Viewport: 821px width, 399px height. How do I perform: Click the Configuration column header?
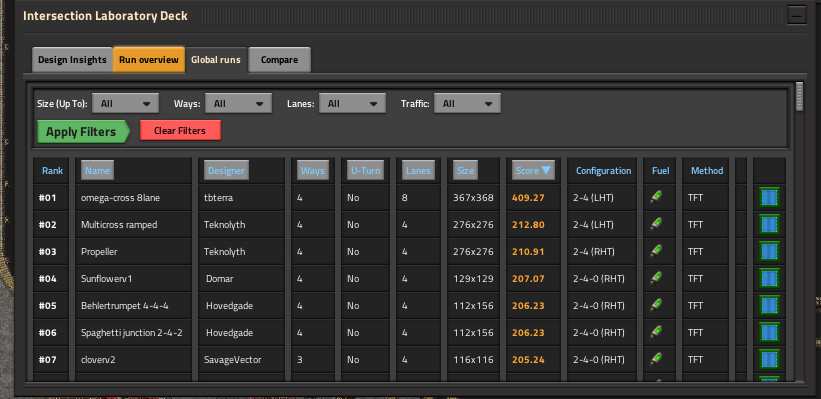(603, 171)
